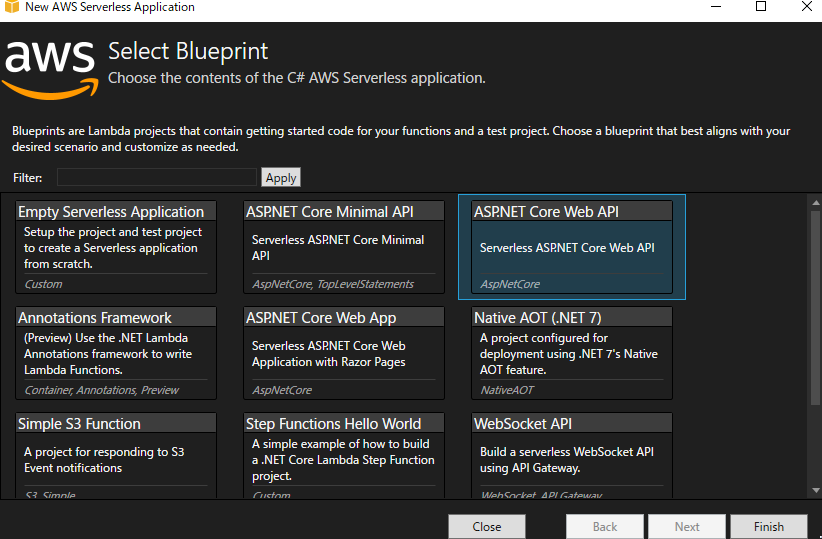Click the 'Select Blueprint' heading
Viewport: 822px width, 539px height.
click(188, 51)
